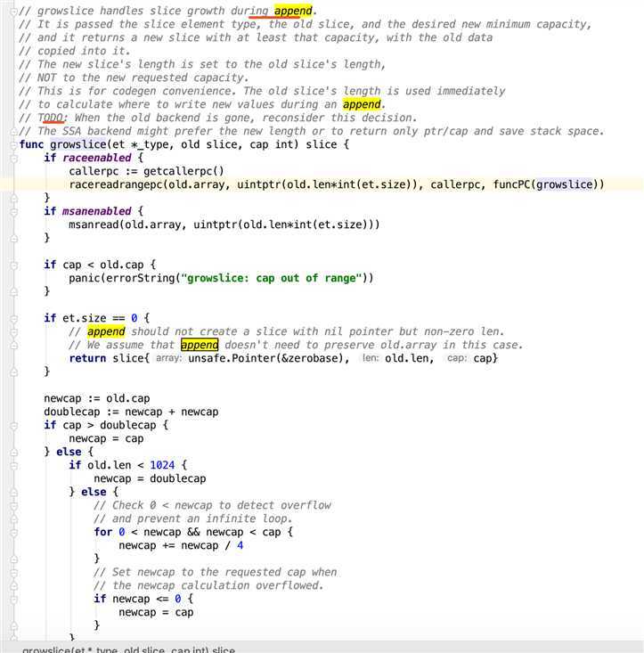644x653 pixels.
Task: Click 'funcPC' in the highlighted line
Action: [511, 184]
